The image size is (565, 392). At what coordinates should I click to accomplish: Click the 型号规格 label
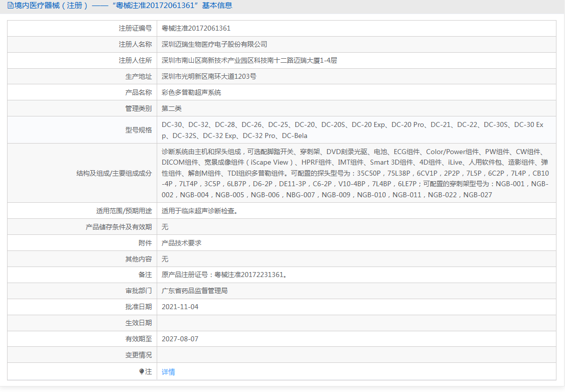(x=139, y=130)
